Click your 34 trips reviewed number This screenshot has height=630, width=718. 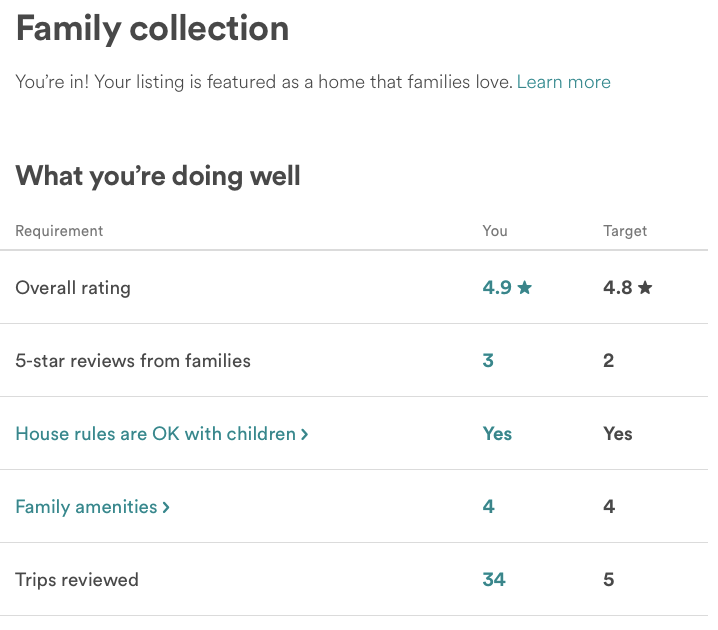coord(494,580)
